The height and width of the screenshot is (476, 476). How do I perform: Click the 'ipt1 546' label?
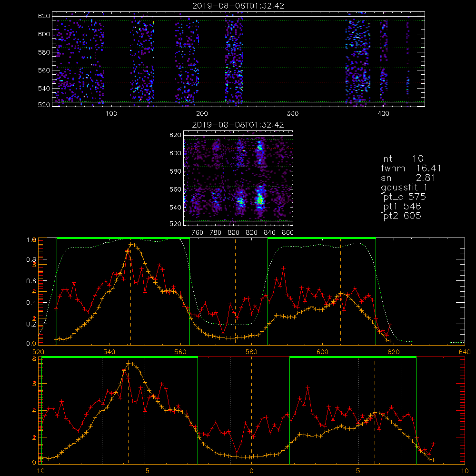[401, 207]
